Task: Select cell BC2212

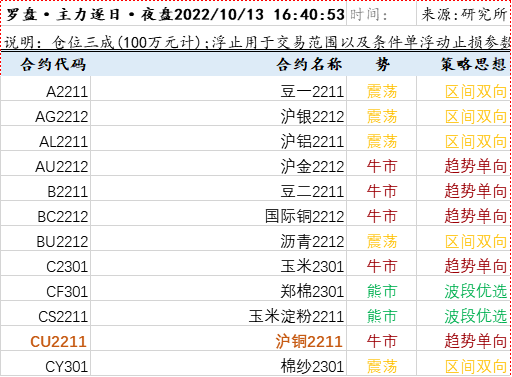Action: click(46, 213)
